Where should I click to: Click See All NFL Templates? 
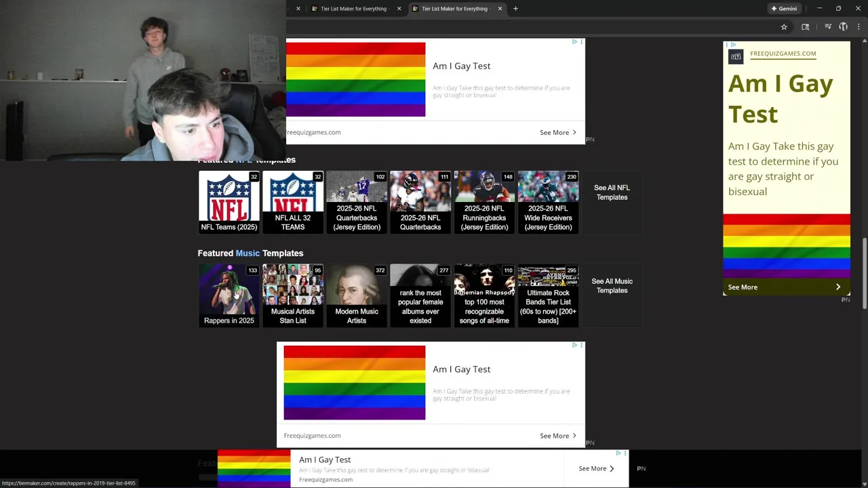click(x=612, y=192)
